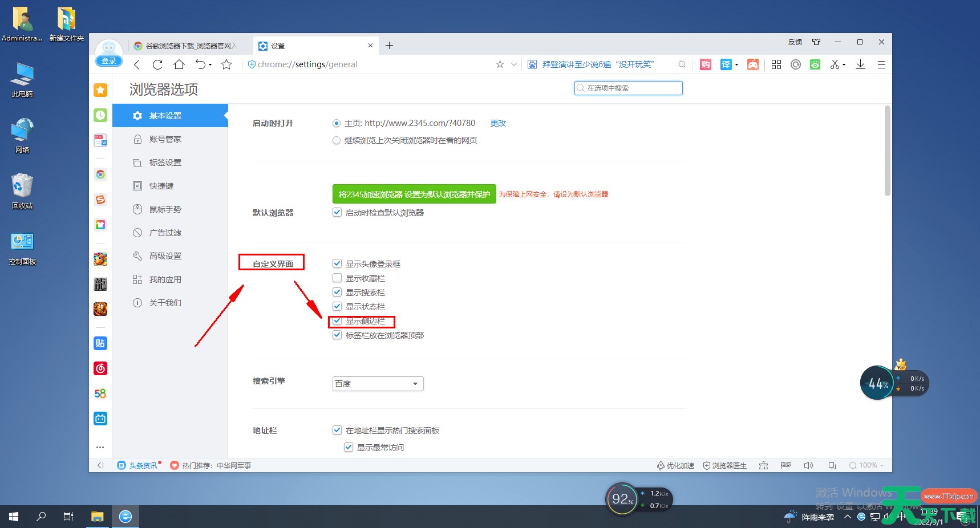Image resolution: width=980 pixels, height=528 pixels.
Task: Open 鼠标手势 settings section
Action: click(x=170, y=209)
